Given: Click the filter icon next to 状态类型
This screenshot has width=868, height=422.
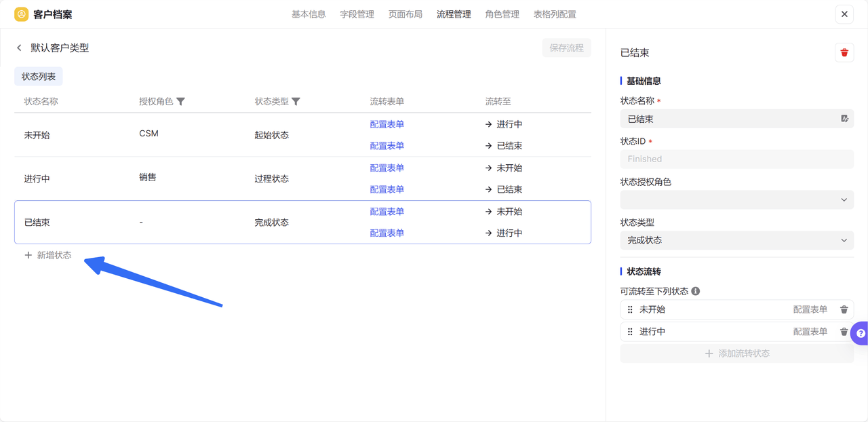Looking at the screenshot, I should [296, 102].
